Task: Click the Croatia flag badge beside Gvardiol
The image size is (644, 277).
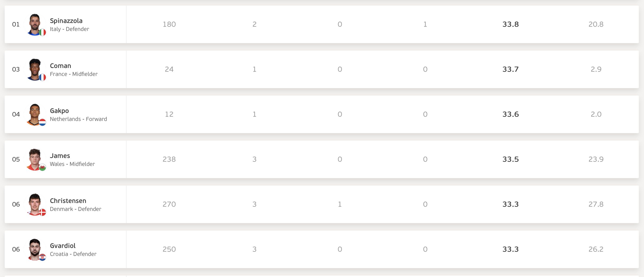Action: [x=42, y=257]
